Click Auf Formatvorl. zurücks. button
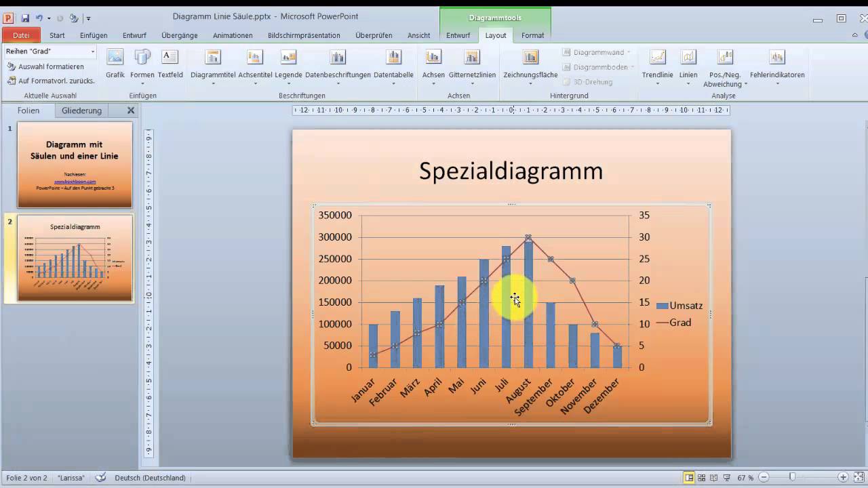 pos(52,81)
